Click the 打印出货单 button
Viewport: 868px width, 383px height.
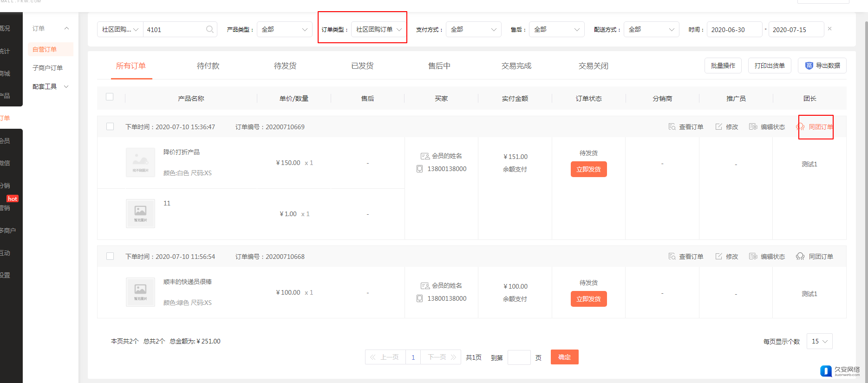[x=770, y=66]
